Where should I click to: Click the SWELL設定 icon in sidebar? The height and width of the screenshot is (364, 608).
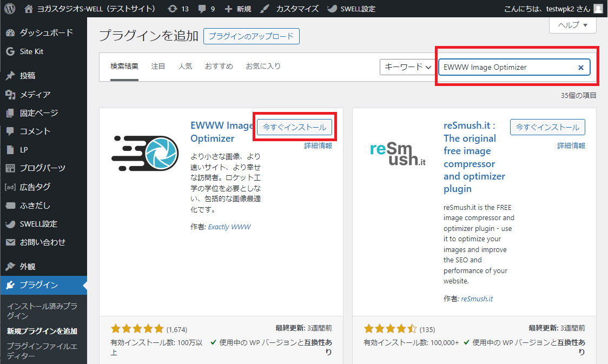10,224
